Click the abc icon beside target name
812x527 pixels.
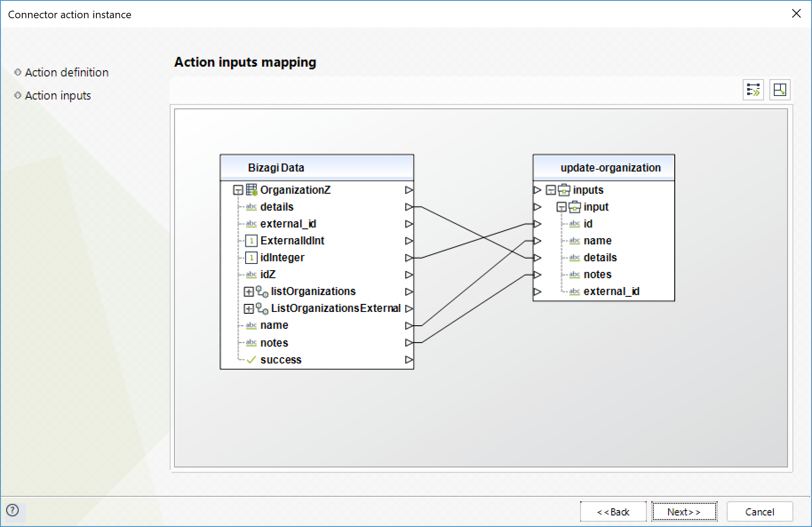[575, 240]
